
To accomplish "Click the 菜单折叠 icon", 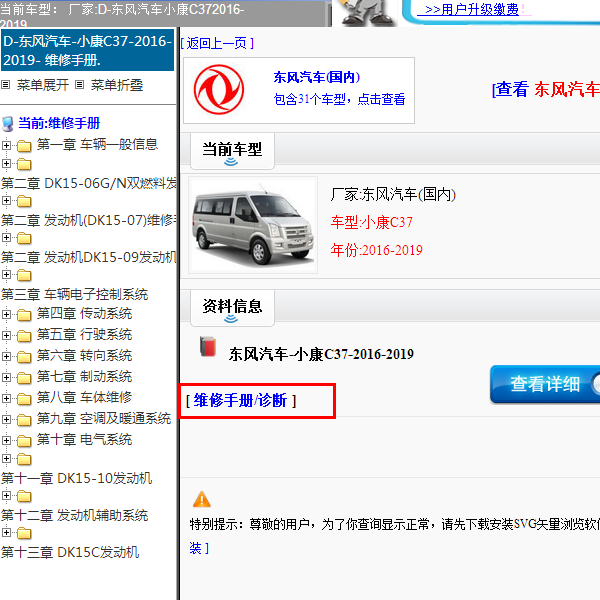I will click(x=79, y=85).
